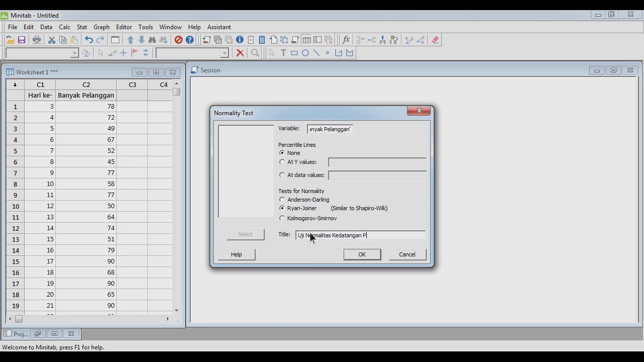
Task: Click the Banyak Pelanggan column name cell
Action: 86,95
